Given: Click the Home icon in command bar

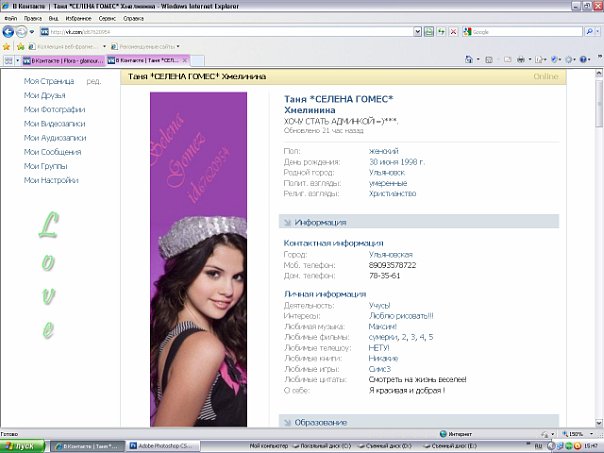Looking at the screenshot, I should coord(470,60).
